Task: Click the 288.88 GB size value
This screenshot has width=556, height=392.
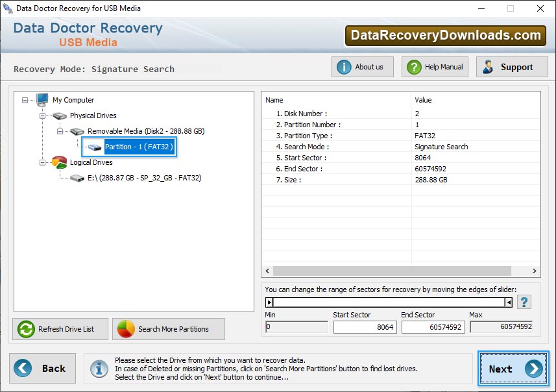Action: (x=431, y=180)
